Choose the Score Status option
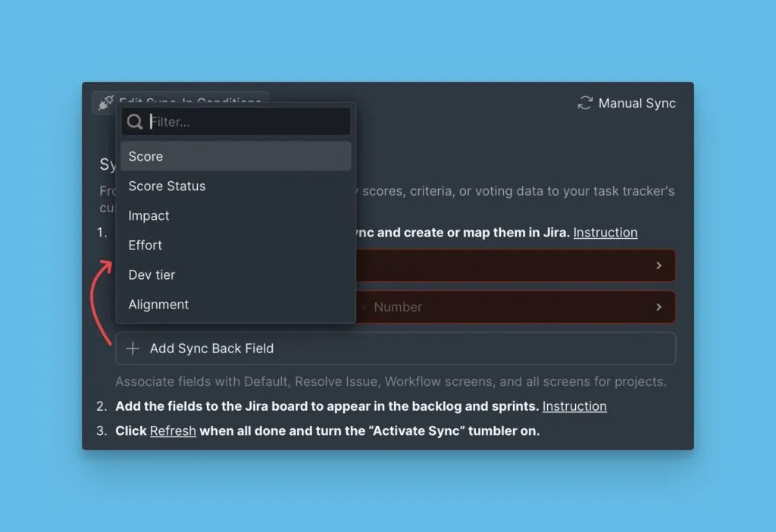Image resolution: width=776 pixels, height=532 pixels. 235,186
